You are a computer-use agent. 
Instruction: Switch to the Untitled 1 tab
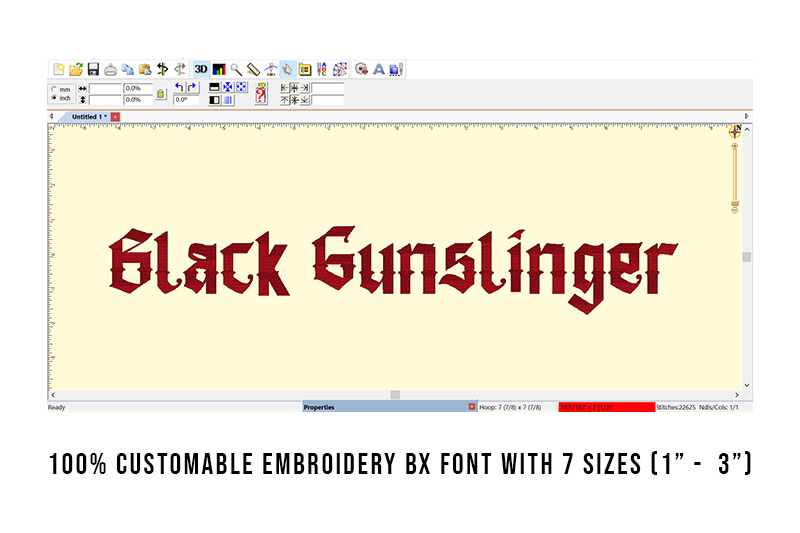coord(89,117)
